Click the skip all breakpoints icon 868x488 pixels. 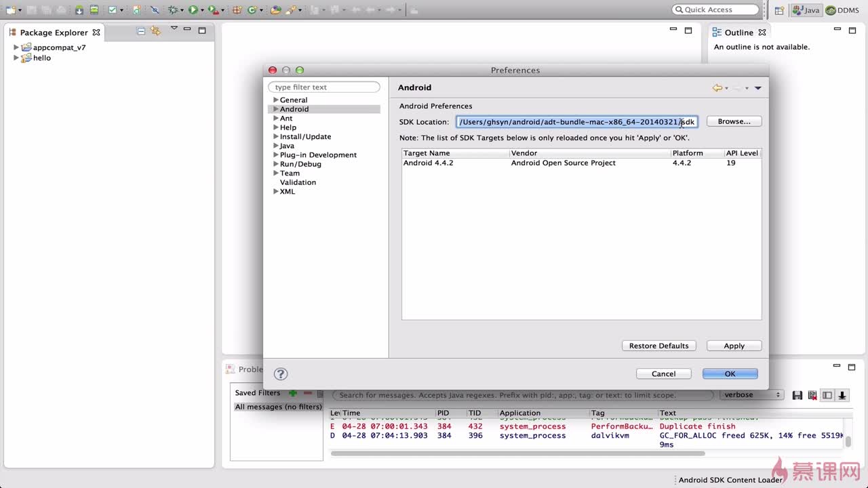point(155,10)
